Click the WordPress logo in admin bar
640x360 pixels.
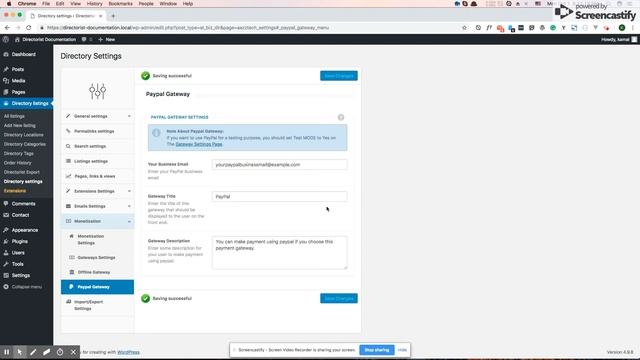6,40
